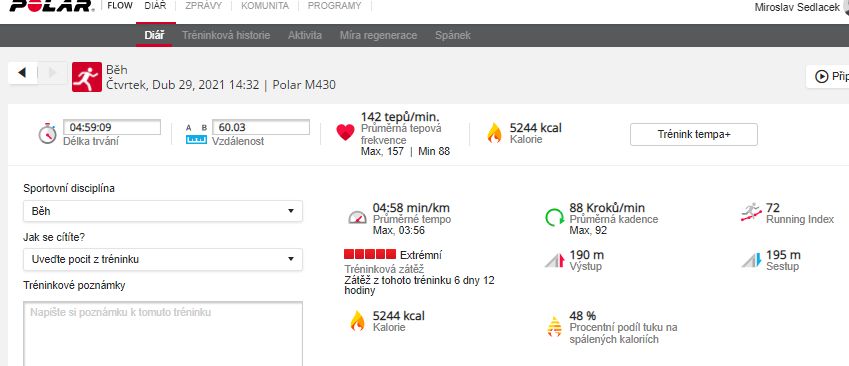Click the red running sport icon
Image resolution: width=849 pixels, height=366 pixels.
87,77
